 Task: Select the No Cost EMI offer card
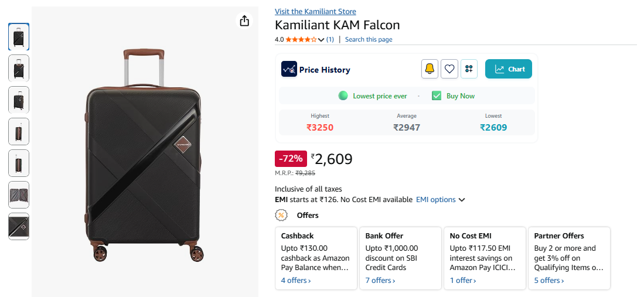point(485,258)
